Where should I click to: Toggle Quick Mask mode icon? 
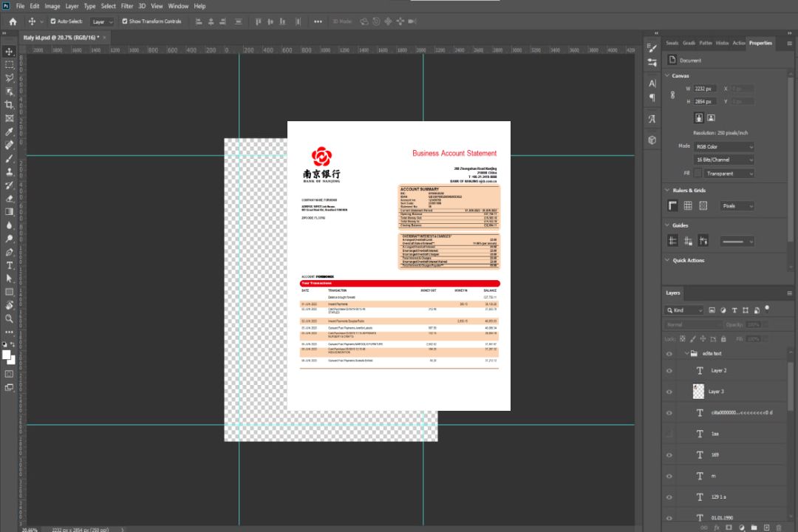[9, 374]
